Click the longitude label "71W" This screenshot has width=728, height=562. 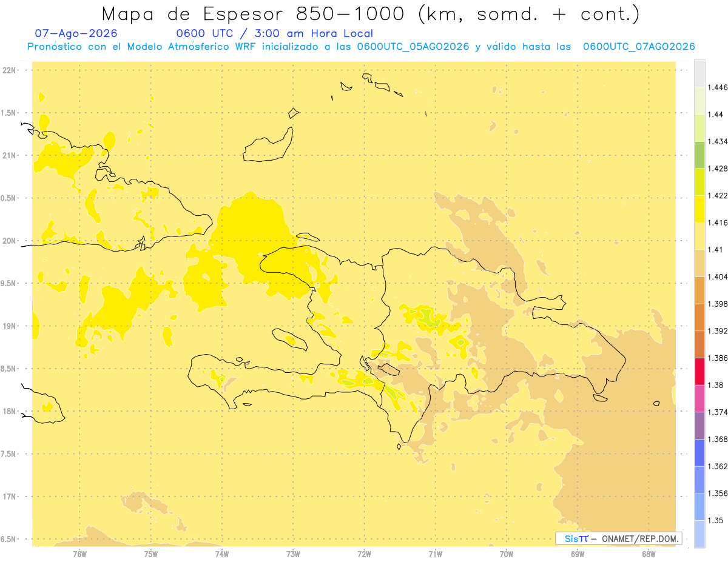435,554
